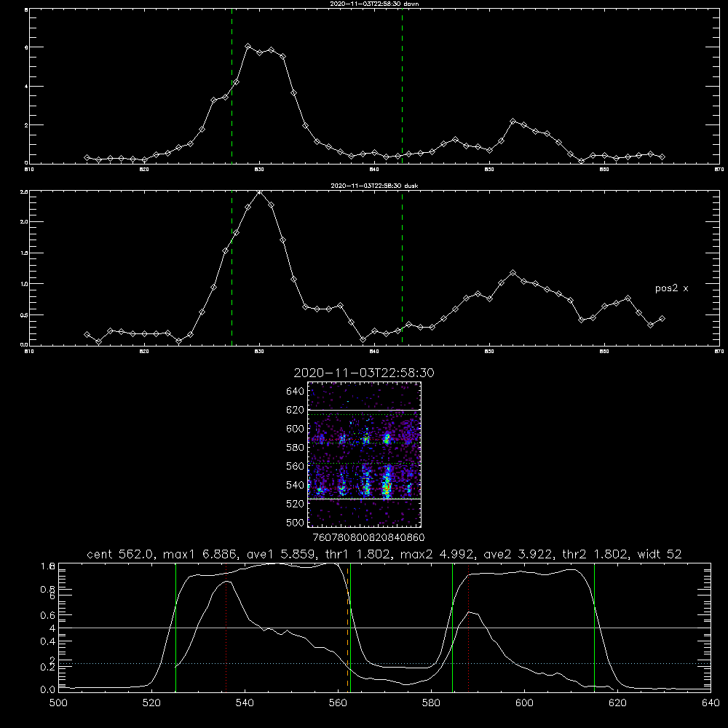Click the red dotted line near 536 in bottom plot

tap(226, 627)
